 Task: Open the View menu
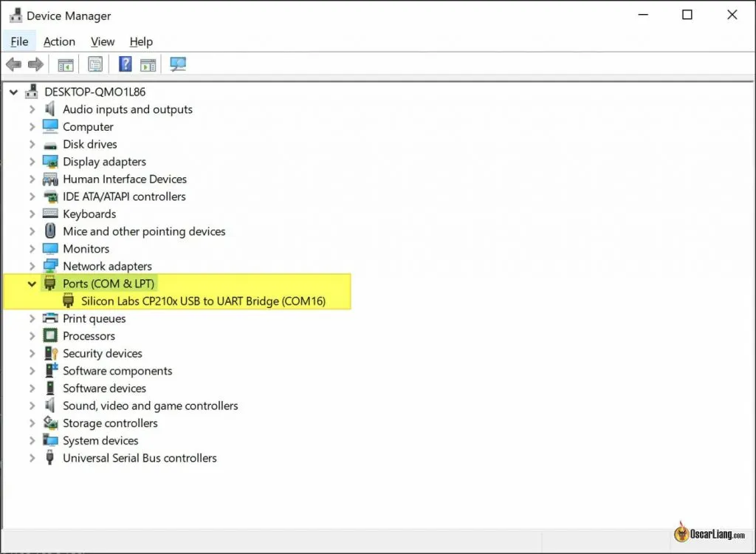pyautogui.click(x=103, y=41)
